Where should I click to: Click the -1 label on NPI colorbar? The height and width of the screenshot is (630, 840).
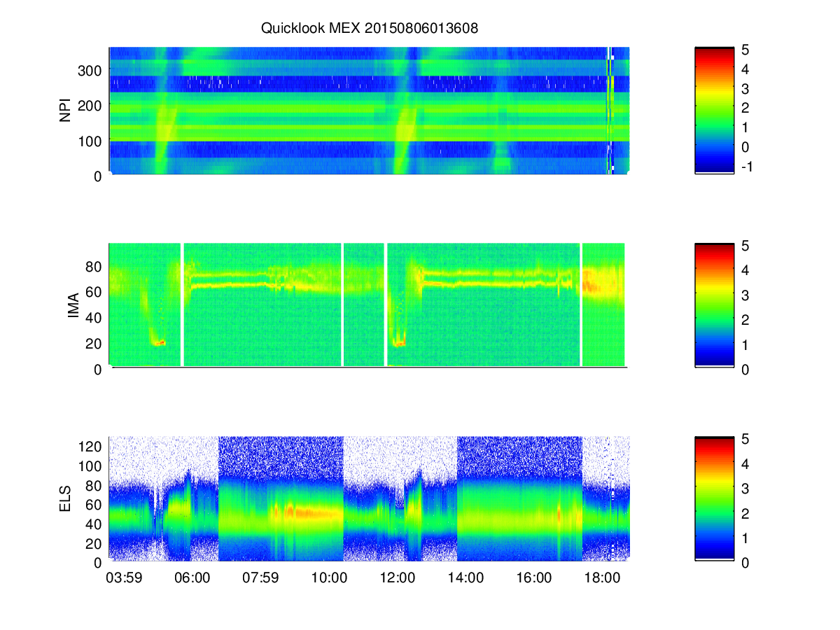pos(747,167)
